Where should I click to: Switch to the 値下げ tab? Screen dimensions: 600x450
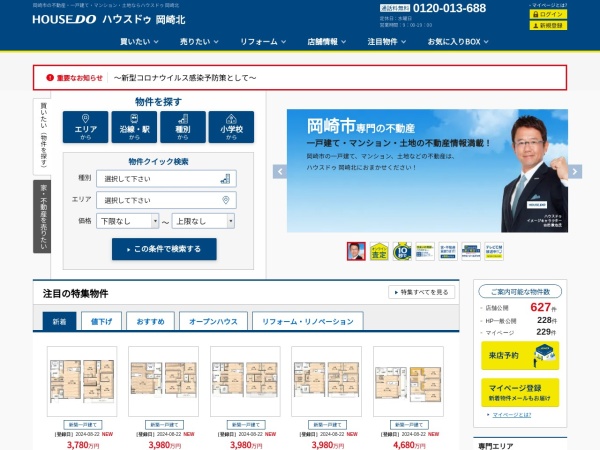[x=101, y=321]
